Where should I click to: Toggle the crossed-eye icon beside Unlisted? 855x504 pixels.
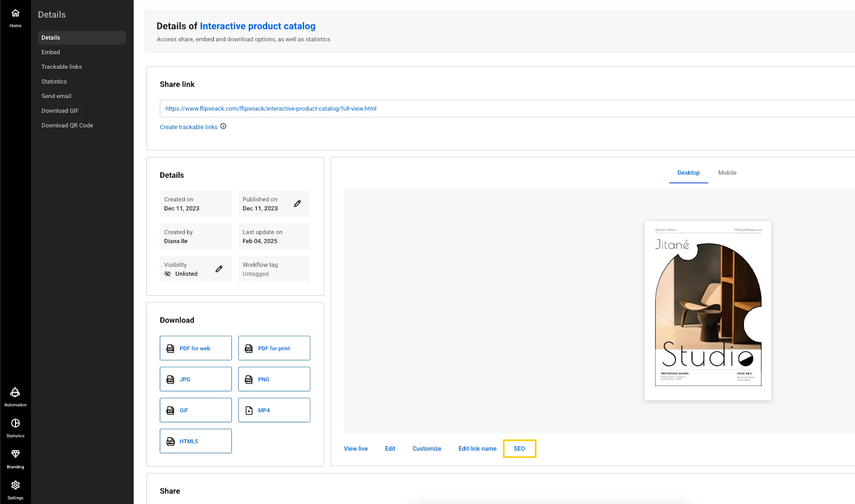[x=168, y=273]
